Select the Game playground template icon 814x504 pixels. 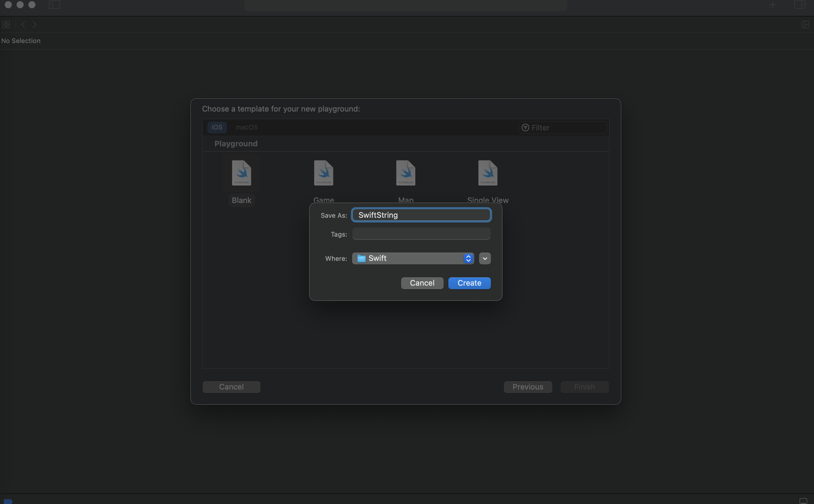tap(323, 173)
